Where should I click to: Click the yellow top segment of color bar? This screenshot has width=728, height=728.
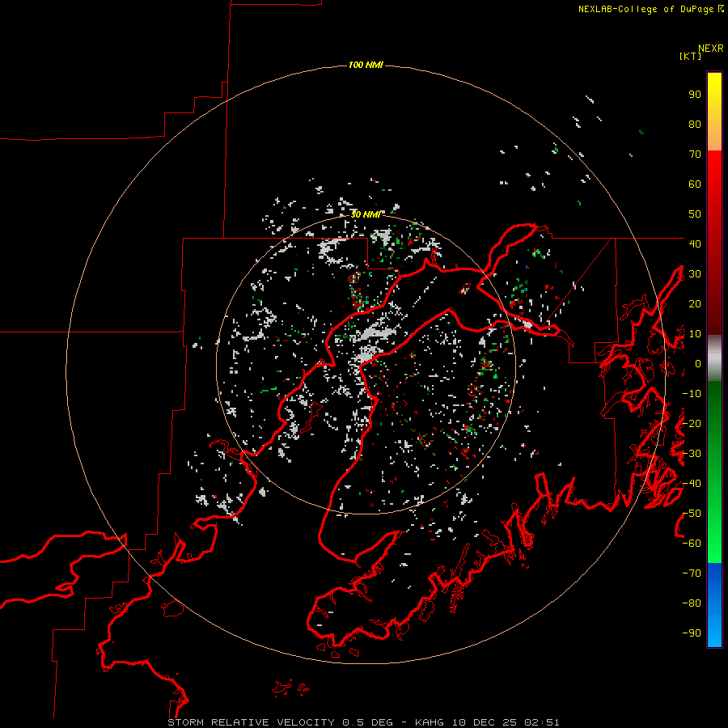click(714, 112)
